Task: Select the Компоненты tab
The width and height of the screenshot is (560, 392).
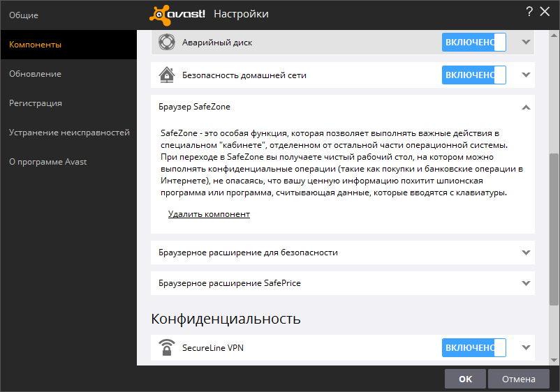Action: (68, 45)
